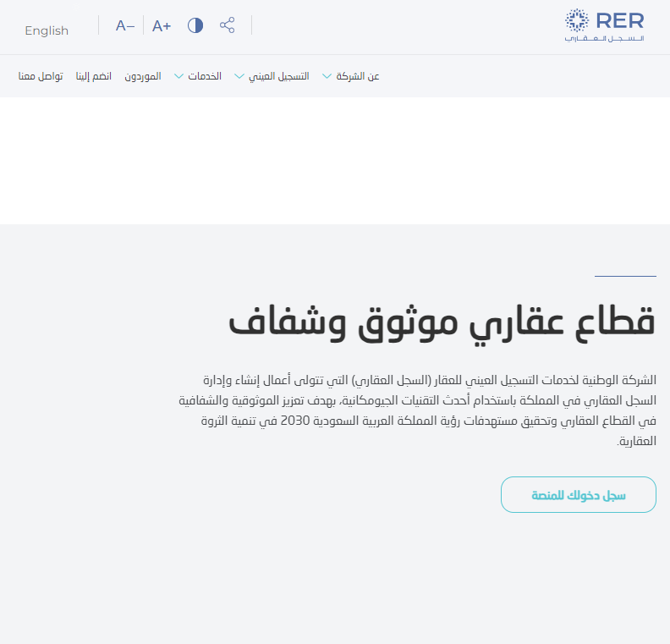This screenshot has width=670, height=644.
Task: Open the عن الشركة menu item
Action: click(x=358, y=76)
